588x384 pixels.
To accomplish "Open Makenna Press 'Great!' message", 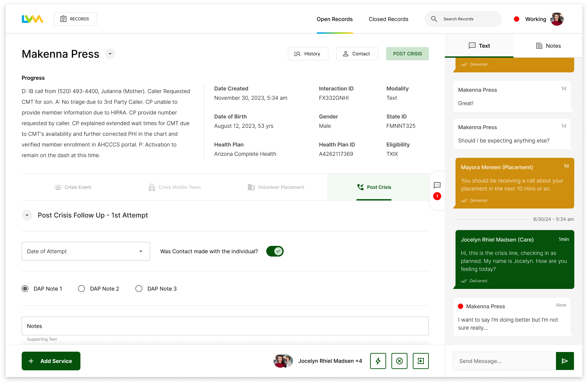I will pyautogui.click(x=512, y=96).
